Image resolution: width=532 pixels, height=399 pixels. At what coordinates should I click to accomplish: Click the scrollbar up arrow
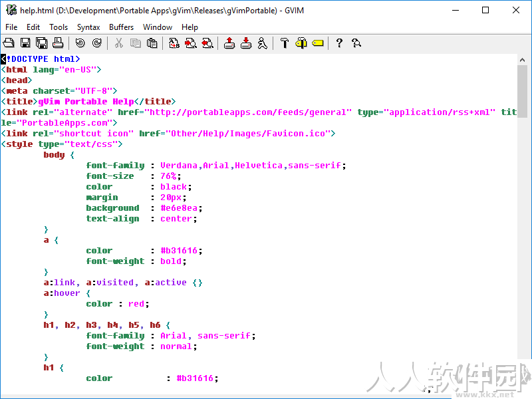pyautogui.click(x=522, y=60)
